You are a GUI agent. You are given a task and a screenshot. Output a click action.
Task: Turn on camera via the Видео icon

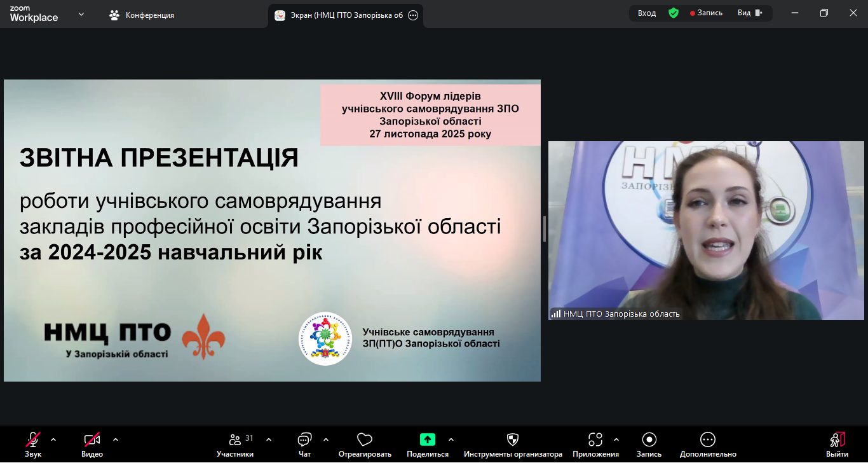(92, 439)
